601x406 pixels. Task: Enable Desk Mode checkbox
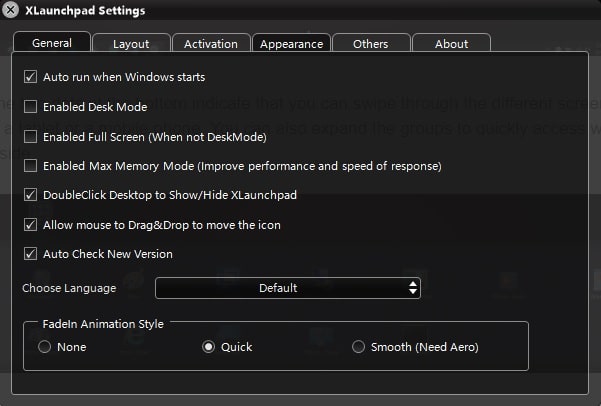[31, 107]
